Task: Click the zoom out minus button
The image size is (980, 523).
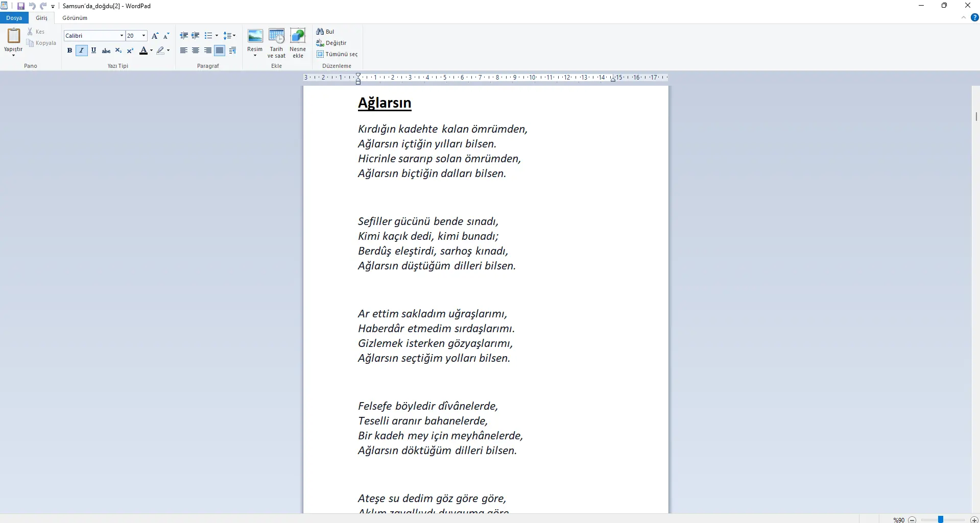Action: click(912, 520)
